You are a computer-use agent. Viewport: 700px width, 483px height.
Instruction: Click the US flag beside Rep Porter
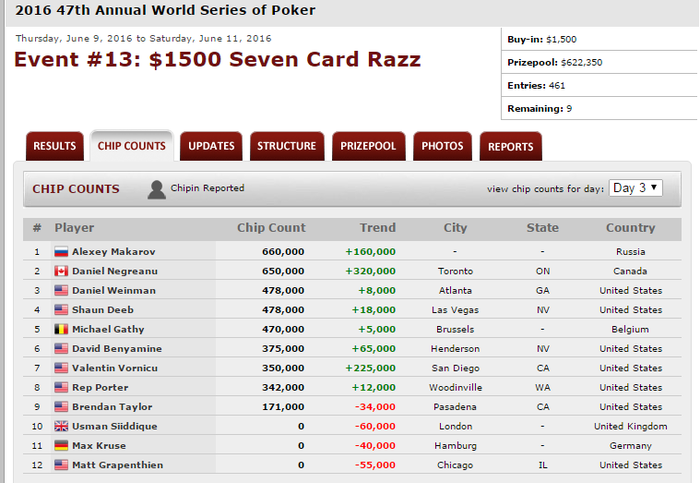click(61, 387)
